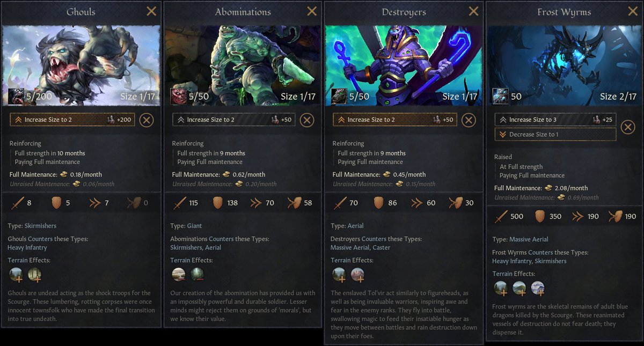Image resolution: width=644 pixels, height=346 pixels.
Task: Decrease Frost Wyrms size to 1
Action: 555,134
